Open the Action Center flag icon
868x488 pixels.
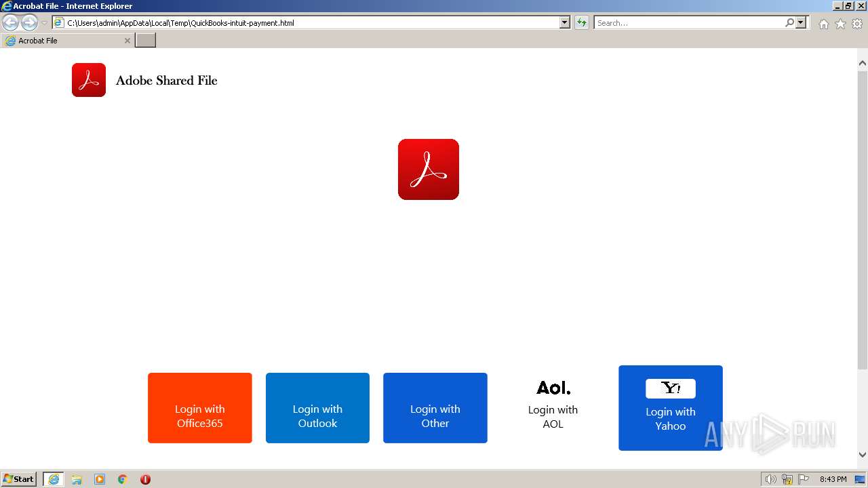coord(804,479)
